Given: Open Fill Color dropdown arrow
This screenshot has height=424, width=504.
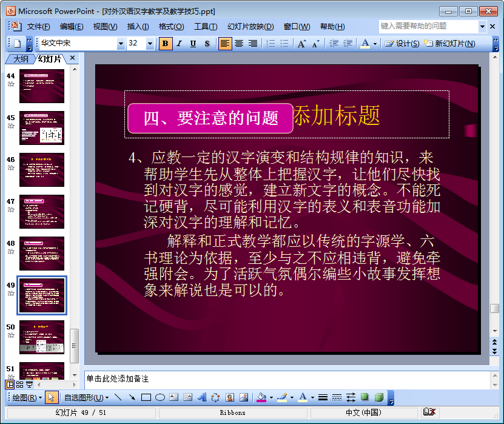Looking at the screenshot, I should 271,398.
